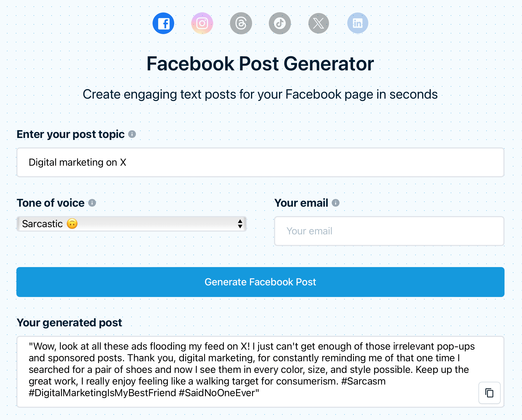Screen dimensions: 522x420
Task: Switch to the Instagram post generator
Action: [x=202, y=23]
